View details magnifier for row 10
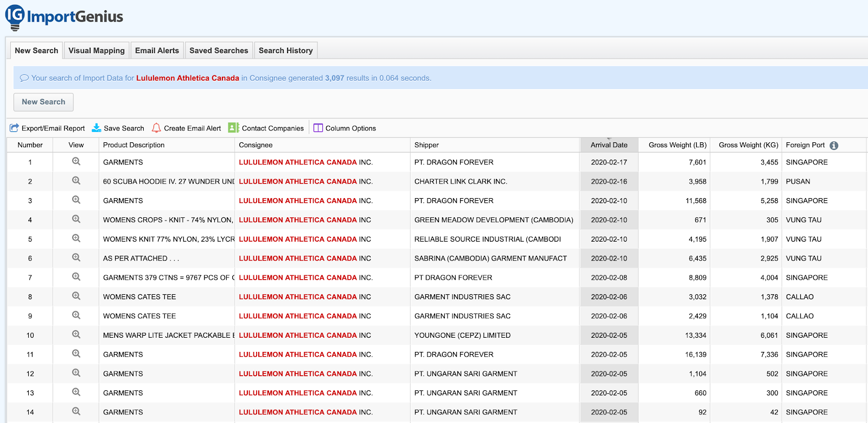The image size is (868, 423). (76, 335)
